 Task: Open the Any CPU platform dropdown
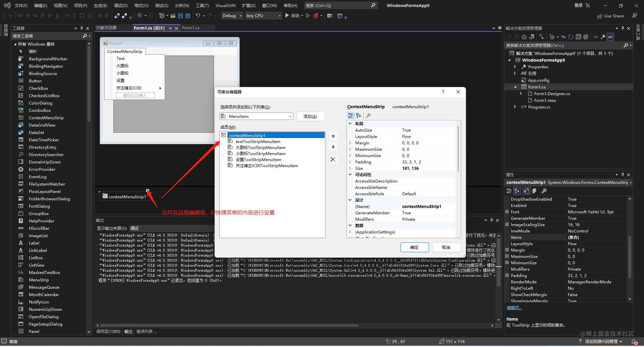point(280,16)
